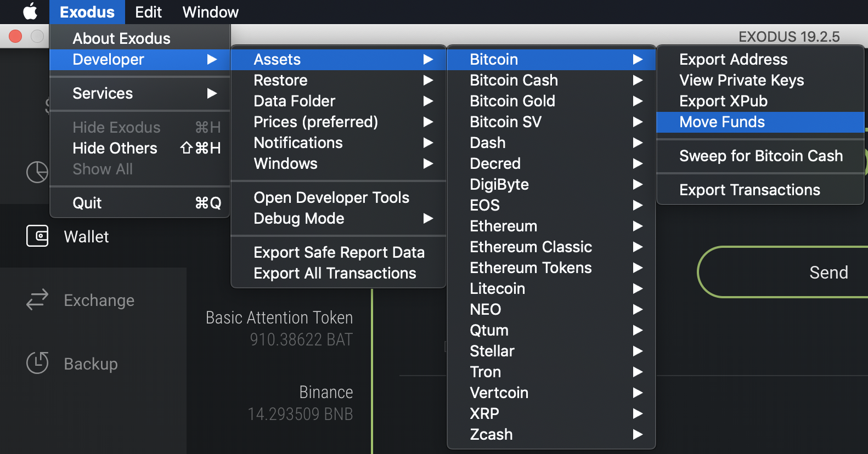Viewport: 868px width, 454px height.
Task: Expand the Debug Mode submenu
Action: [339, 218]
